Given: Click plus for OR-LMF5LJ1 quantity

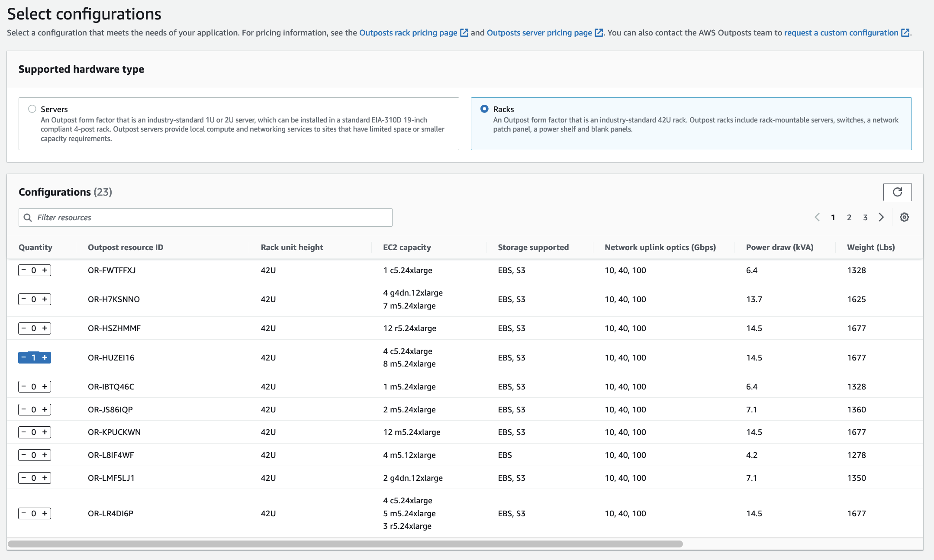Looking at the screenshot, I should coord(45,478).
